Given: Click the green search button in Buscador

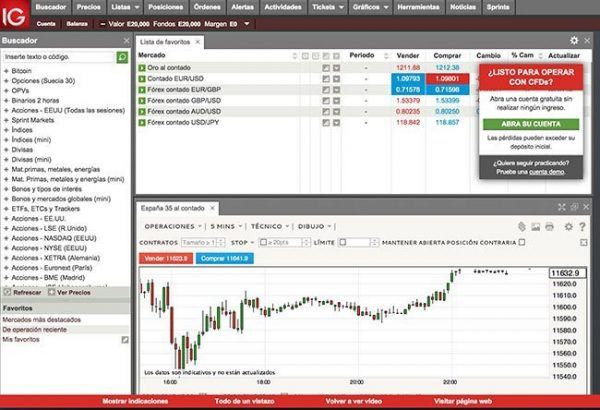Looking at the screenshot, I should pyautogui.click(x=122, y=57).
